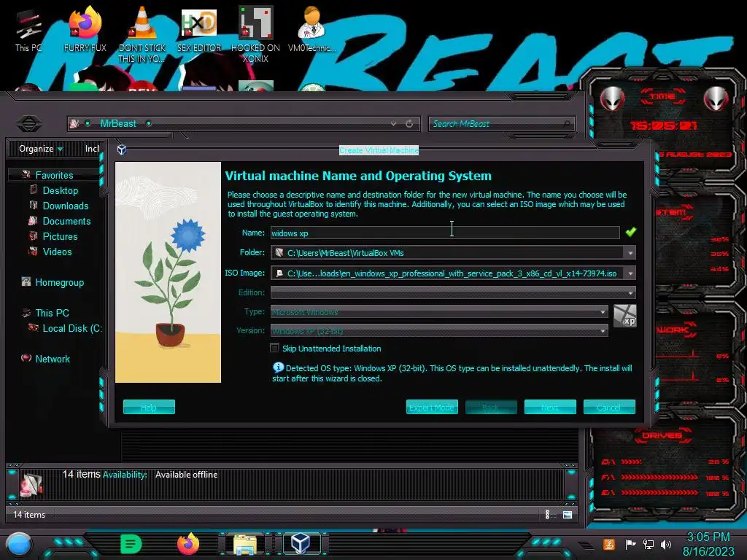Switch Explorer to large thumbnails view icon

[x=568, y=515]
